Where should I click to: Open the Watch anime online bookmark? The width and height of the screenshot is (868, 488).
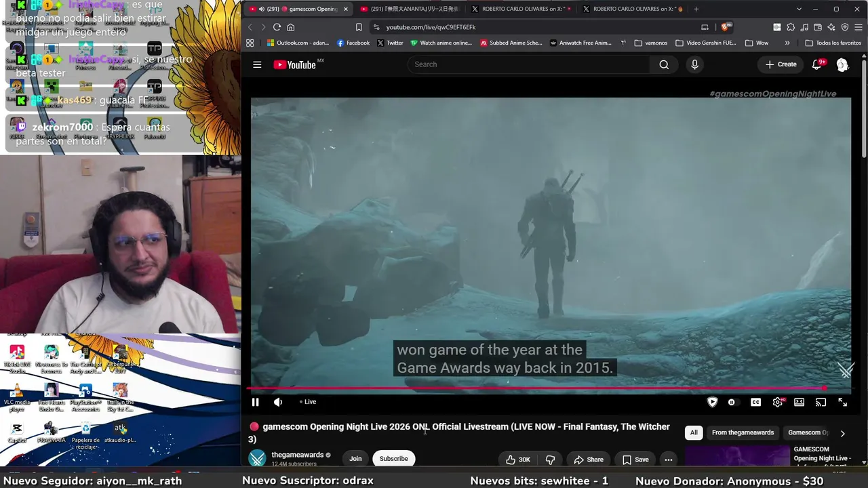(x=441, y=43)
